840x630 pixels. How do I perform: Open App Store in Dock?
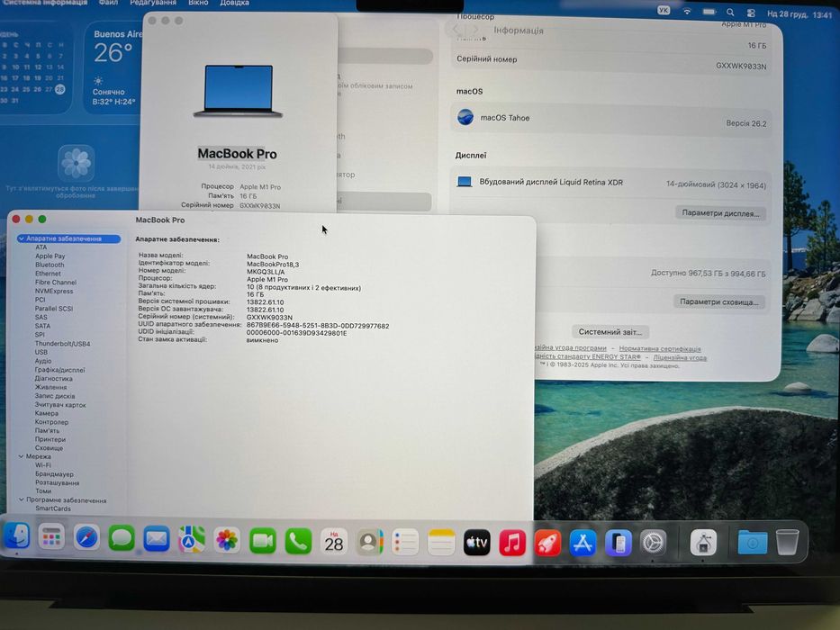click(x=583, y=543)
